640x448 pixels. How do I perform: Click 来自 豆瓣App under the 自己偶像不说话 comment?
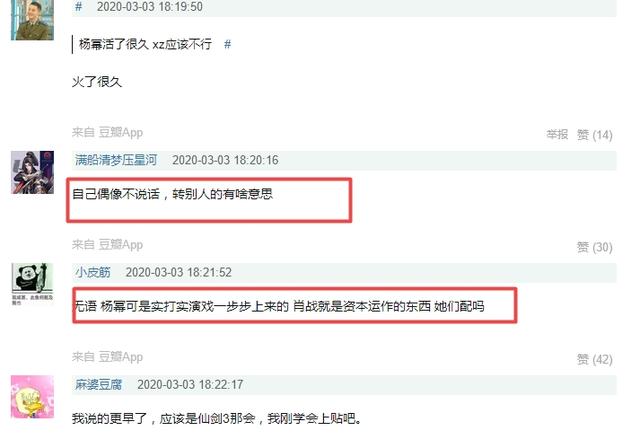[107, 244]
